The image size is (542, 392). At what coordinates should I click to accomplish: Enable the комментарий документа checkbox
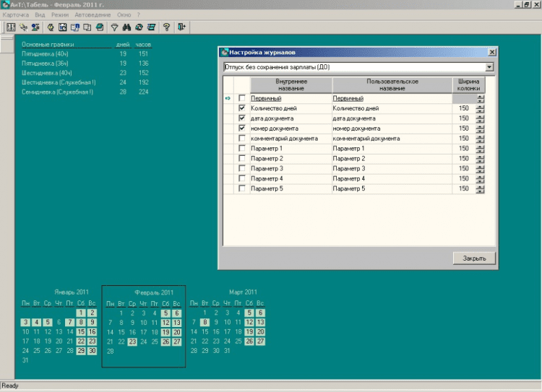[x=242, y=138]
